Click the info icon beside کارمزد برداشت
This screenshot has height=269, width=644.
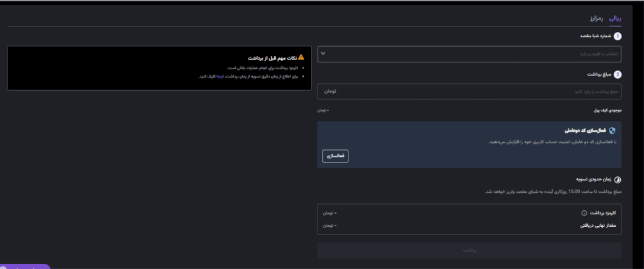click(584, 213)
